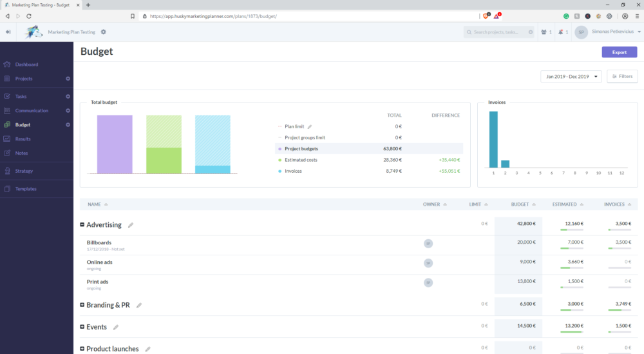This screenshot has width=644, height=354.
Task: Open browser hamburger menu
Action: (x=637, y=16)
